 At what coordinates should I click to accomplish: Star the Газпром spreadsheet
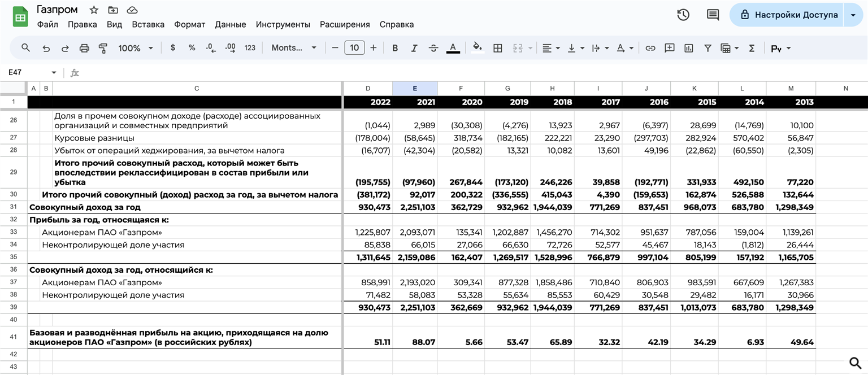pos(94,10)
